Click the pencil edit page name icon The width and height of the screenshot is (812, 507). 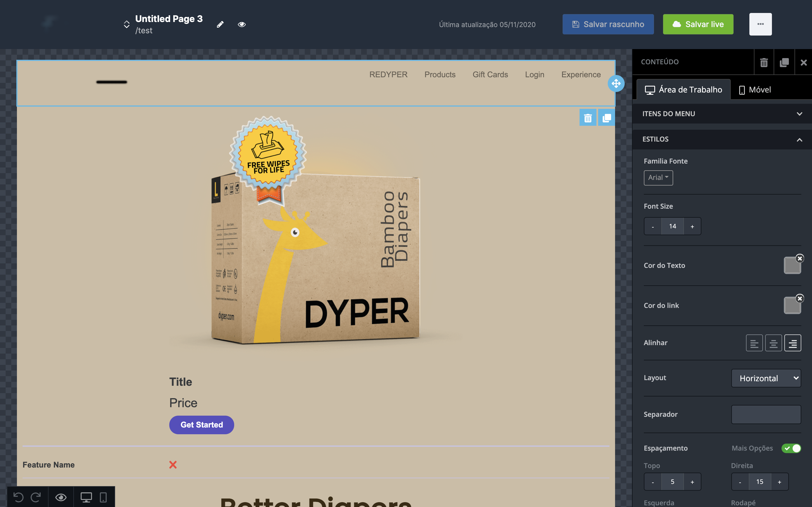tap(220, 25)
